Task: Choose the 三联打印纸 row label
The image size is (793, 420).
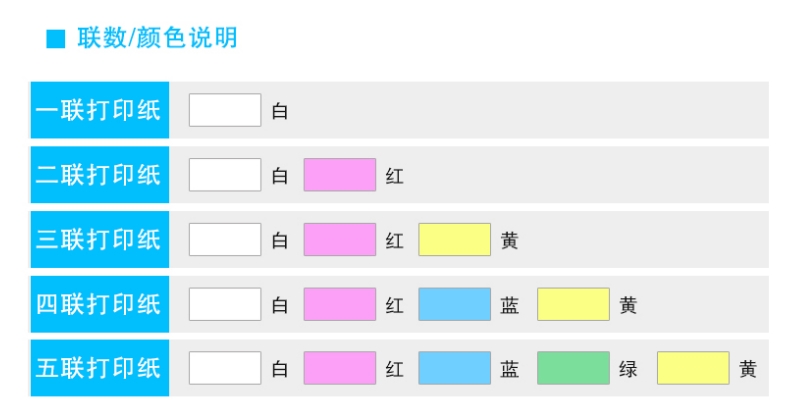Action: pos(99,240)
